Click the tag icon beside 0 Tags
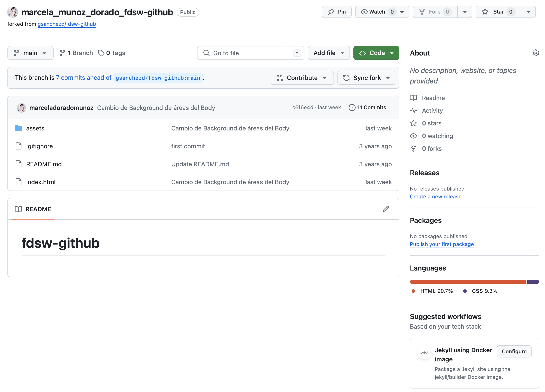Image resolution: width=545 pixels, height=392 pixels. [101, 53]
